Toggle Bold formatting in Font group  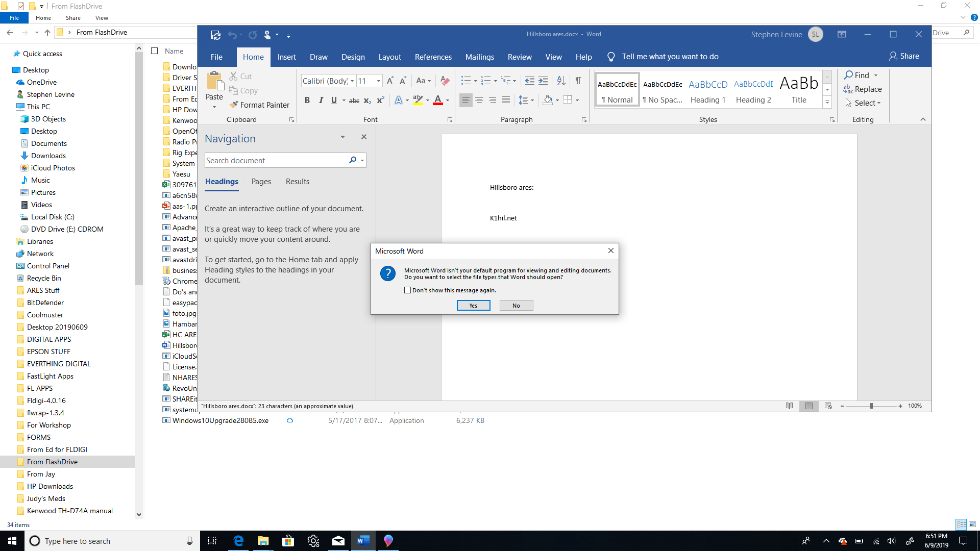[307, 101]
